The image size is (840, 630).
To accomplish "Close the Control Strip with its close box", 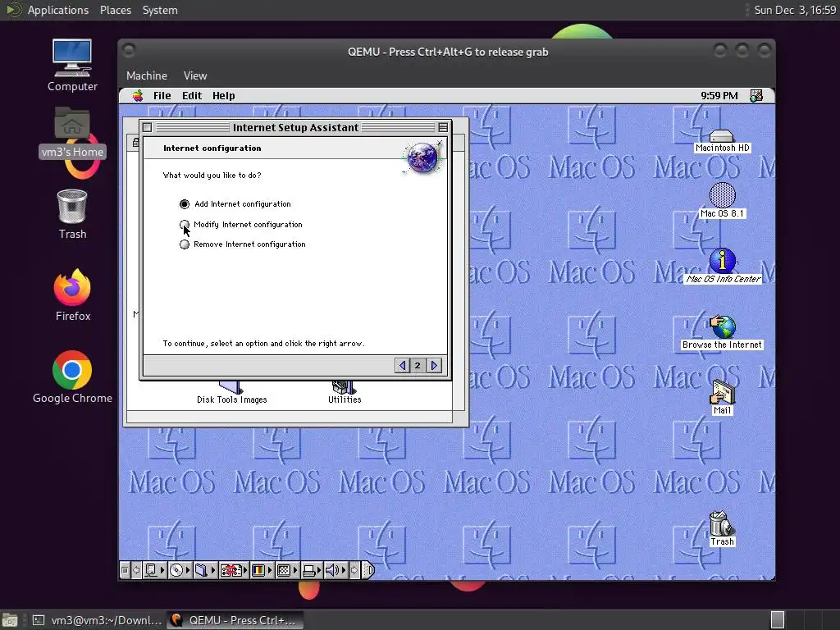I will tap(125, 571).
